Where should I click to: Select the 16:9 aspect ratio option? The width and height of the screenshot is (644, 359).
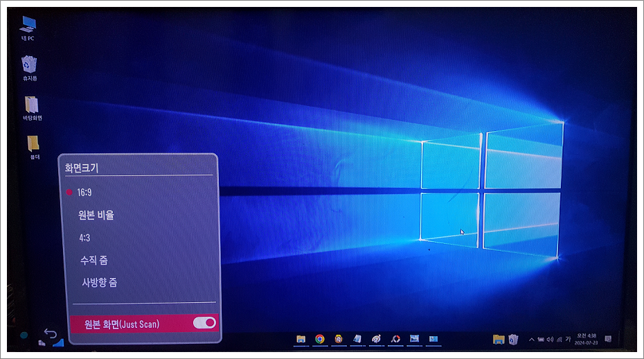click(84, 193)
